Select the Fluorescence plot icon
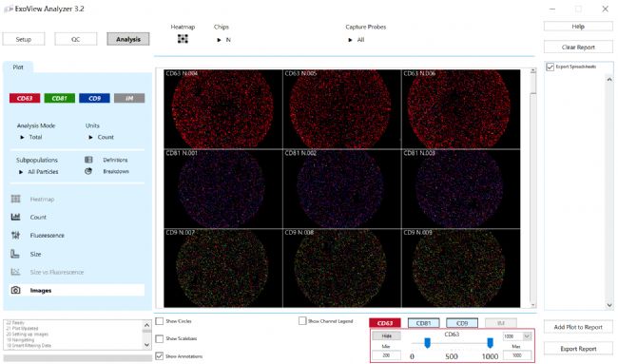Screen dimensions: 618x364 click(16, 235)
